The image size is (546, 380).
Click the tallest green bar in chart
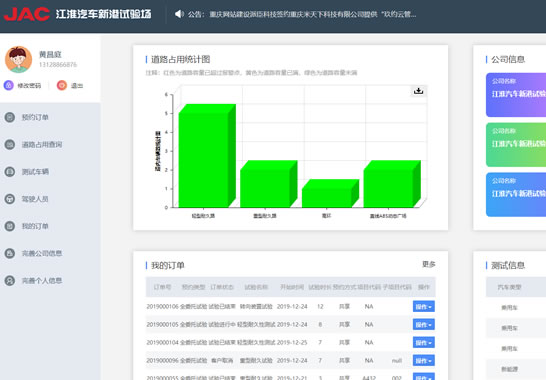pyautogui.click(x=207, y=156)
